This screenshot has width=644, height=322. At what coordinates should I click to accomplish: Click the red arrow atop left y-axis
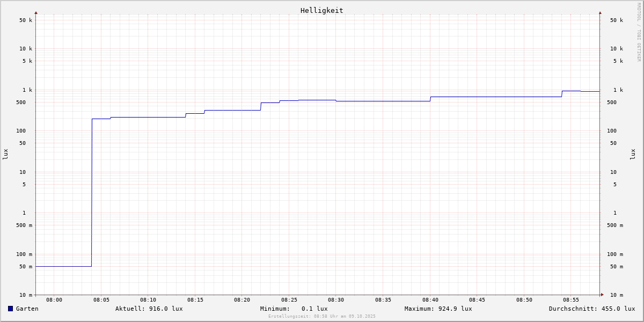click(36, 13)
